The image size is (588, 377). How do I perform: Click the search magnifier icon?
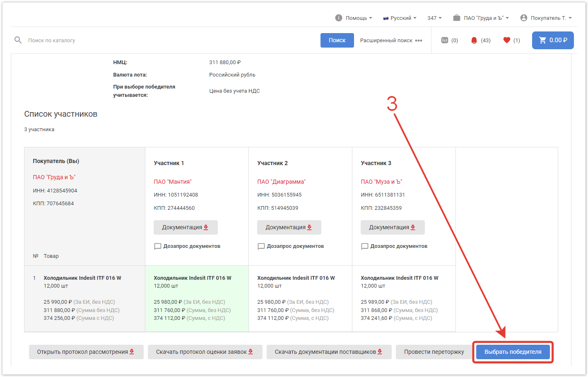18,40
